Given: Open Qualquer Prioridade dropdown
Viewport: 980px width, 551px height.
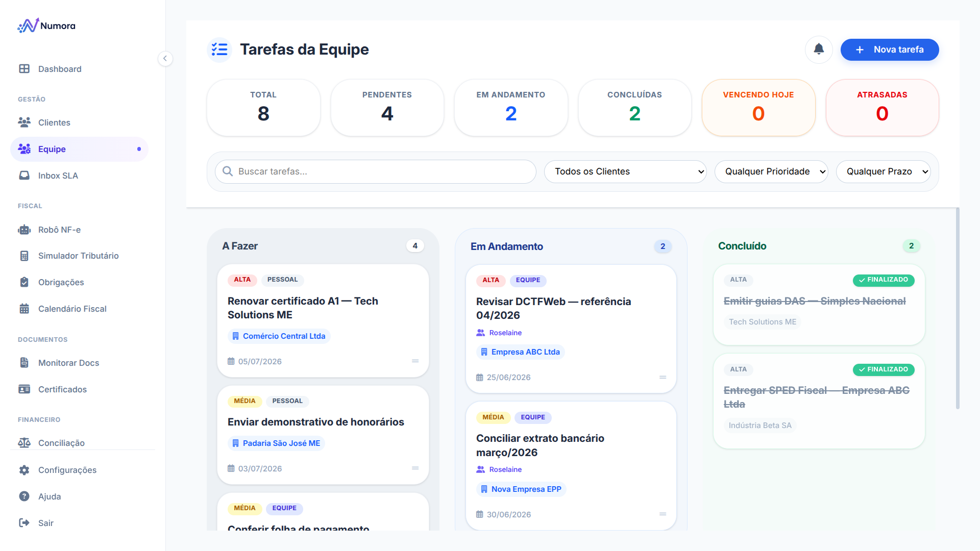Looking at the screenshot, I should click(x=771, y=171).
